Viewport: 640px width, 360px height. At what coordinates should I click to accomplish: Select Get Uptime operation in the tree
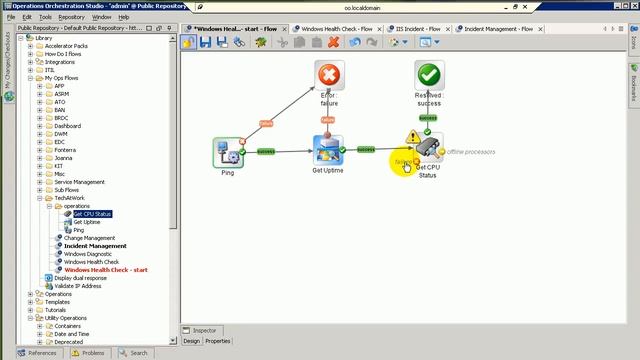(x=87, y=222)
